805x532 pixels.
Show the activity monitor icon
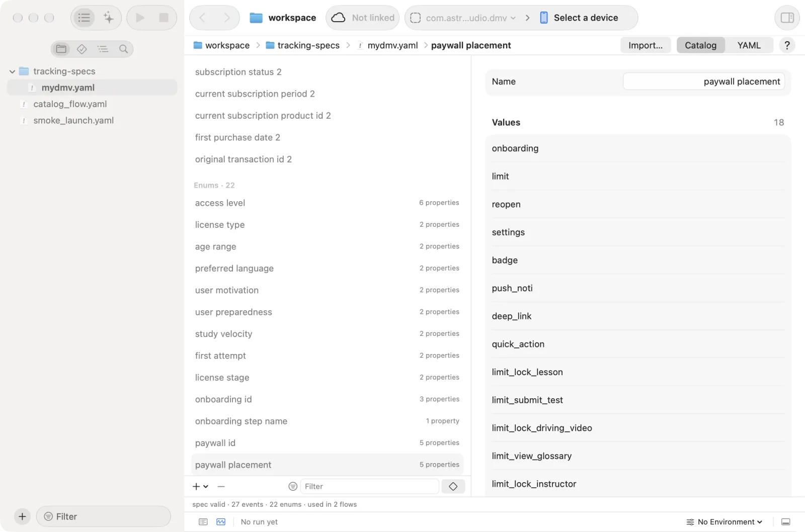(x=221, y=522)
